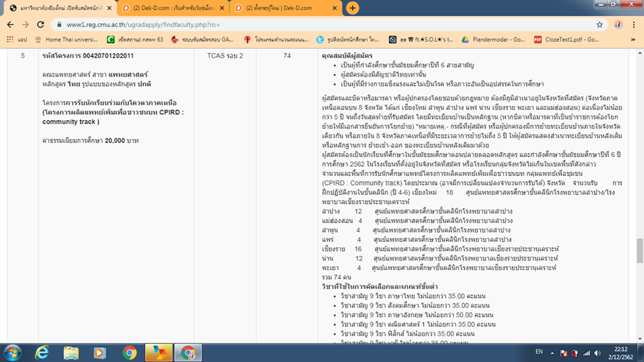
Task: Open Windows Explorer folder from taskbar
Action: pos(71,353)
